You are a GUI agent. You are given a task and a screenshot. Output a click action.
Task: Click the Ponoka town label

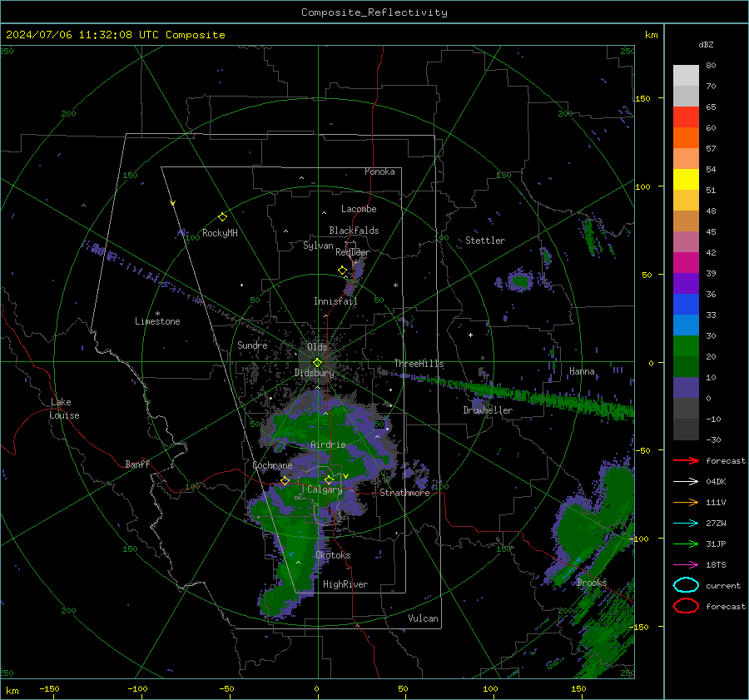(379, 171)
